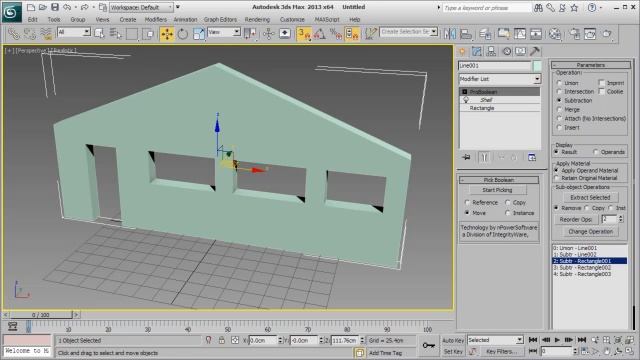Toggle Angle Snap
The height and width of the screenshot is (360, 640).
pyautogui.click(x=320, y=34)
